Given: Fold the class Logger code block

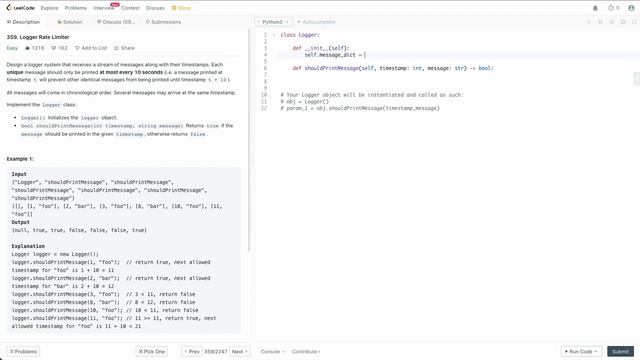Looking at the screenshot, I should pos(274,35).
